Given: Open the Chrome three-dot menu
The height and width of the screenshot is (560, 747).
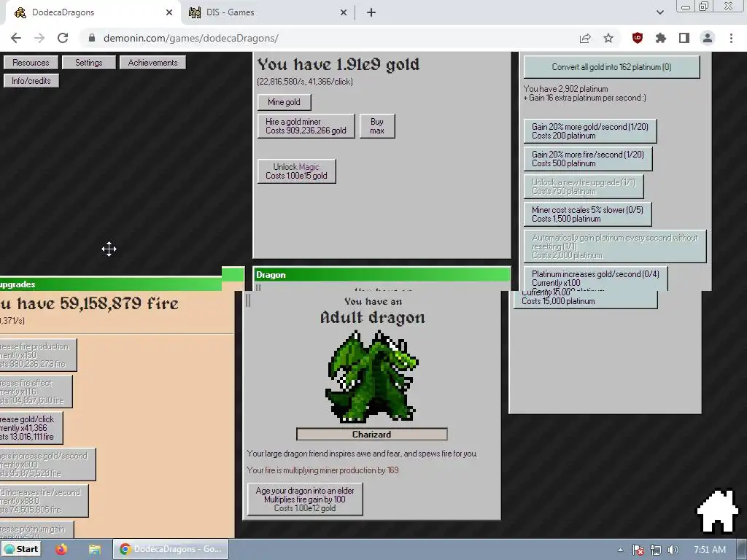Looking at the screenshot, I should pos(731,38).
